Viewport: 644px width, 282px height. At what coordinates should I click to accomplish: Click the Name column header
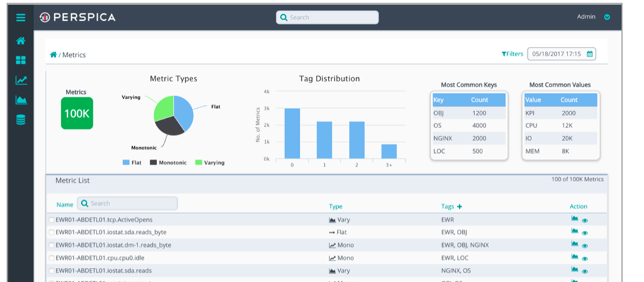tap(64, 205)
